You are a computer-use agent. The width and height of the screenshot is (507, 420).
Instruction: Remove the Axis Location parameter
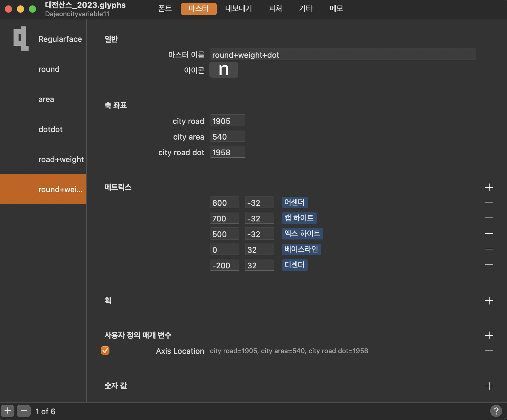[x=489, y=351]
